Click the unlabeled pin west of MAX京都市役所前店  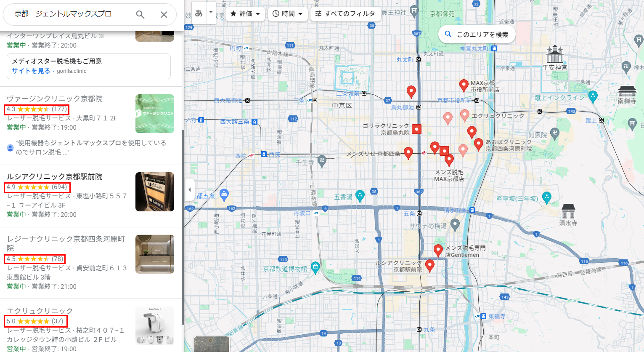(x=411, y=92)
